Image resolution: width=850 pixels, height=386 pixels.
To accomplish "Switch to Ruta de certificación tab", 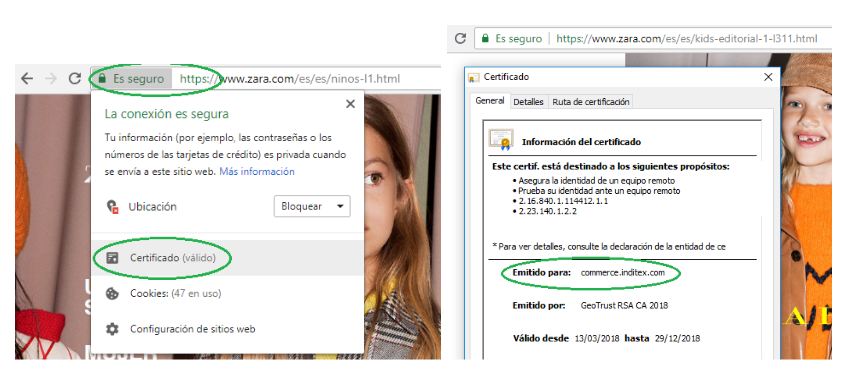I will click(x=591, y=102).
